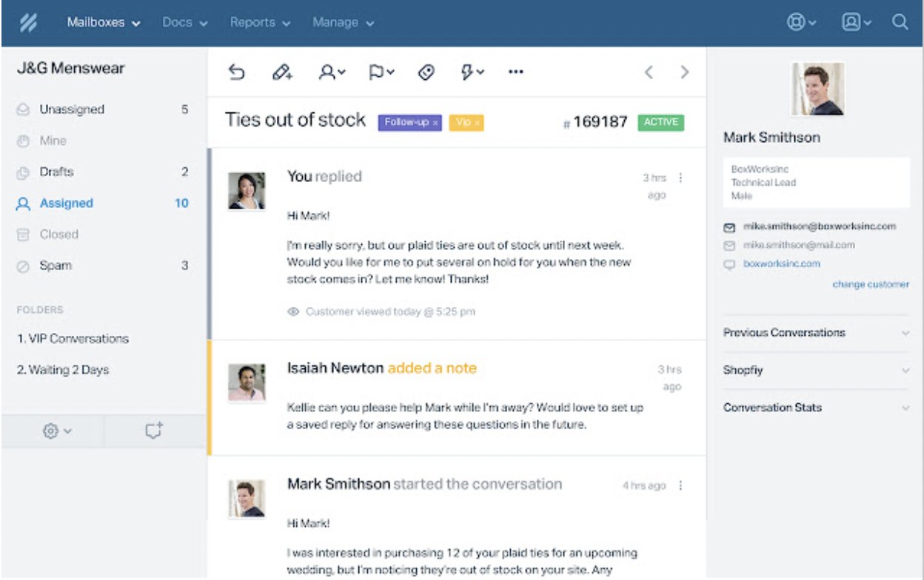This screenshot has height=580, width=924.
Task: Open the ellipsis more-options icon
Action: (515, 71)
